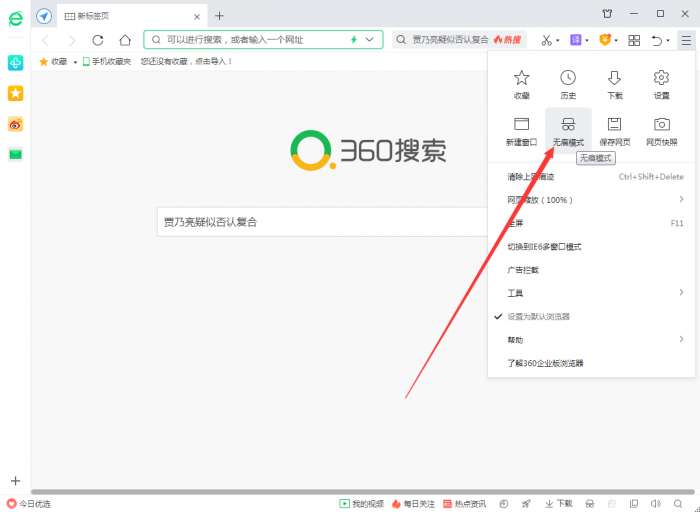Expand the scissors tool dropdown arrow
Image resolution: width=700 pixels, height=512 pixels.
coord(558,41)
